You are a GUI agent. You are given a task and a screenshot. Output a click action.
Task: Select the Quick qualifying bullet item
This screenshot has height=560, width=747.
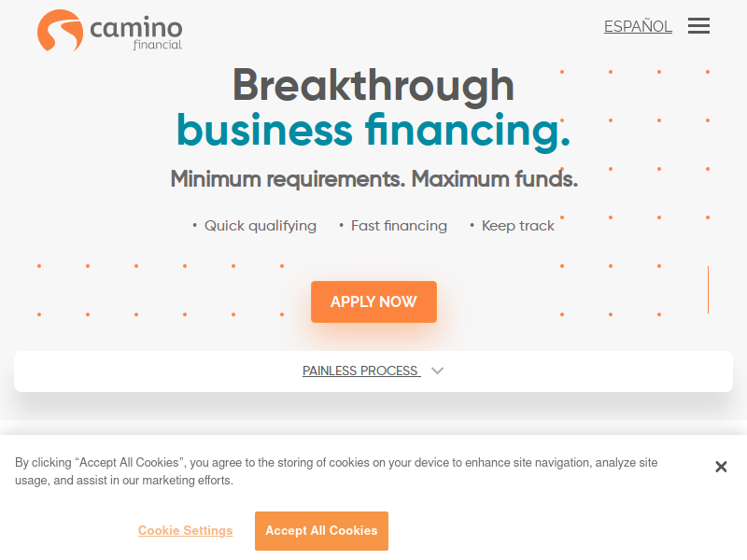click(261, 226)
